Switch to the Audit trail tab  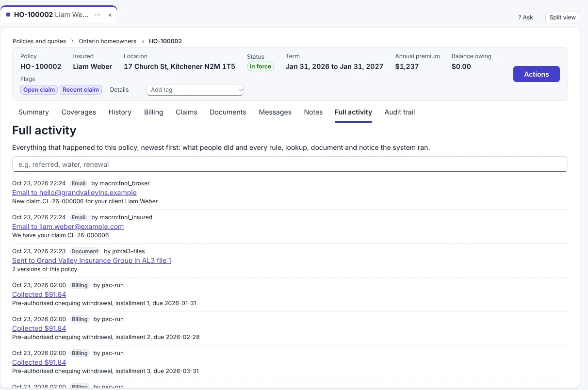pos(400,112)
